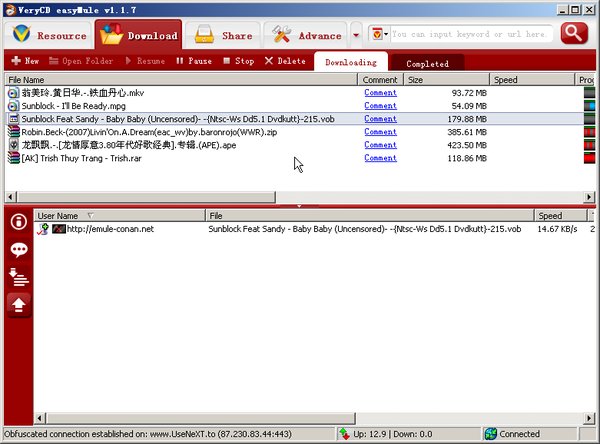Click the client status icon beside emule-conan.net
This screenshot has height=444, width=600.
point(43,229)
